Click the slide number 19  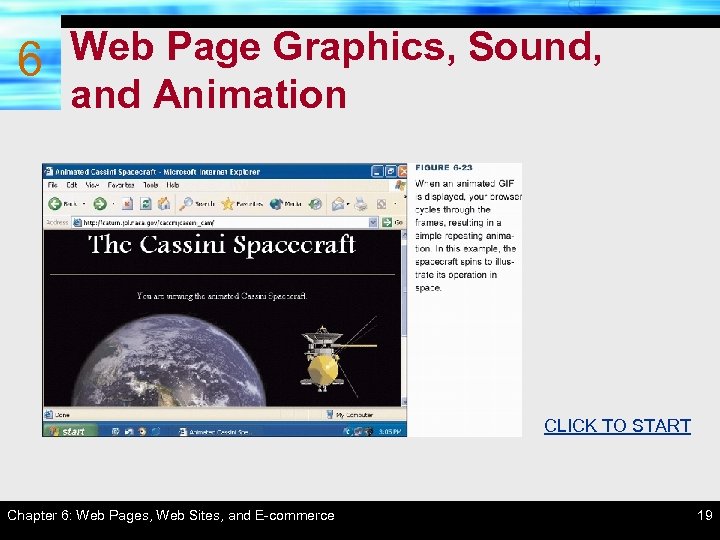click(705, 515)
